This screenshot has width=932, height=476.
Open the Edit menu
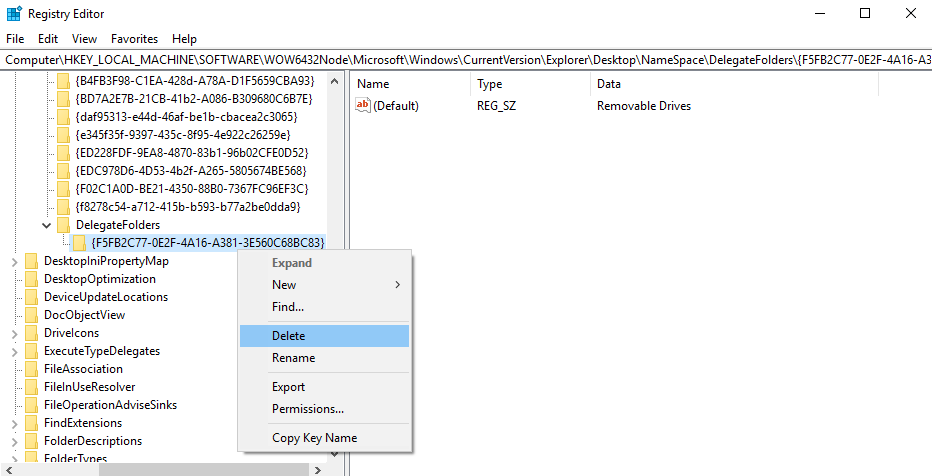pos(48,39)
